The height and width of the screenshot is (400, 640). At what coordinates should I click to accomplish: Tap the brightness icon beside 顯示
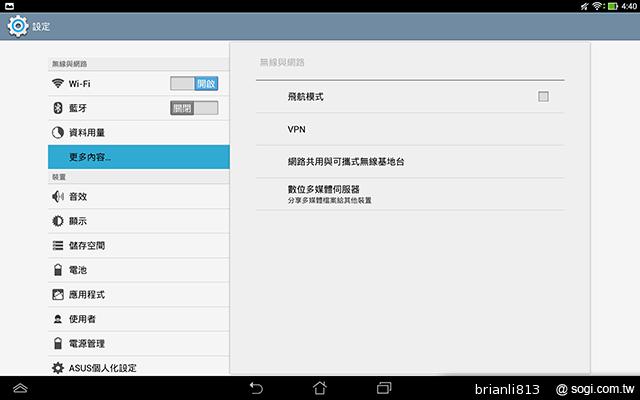click(x=58, y=221)
